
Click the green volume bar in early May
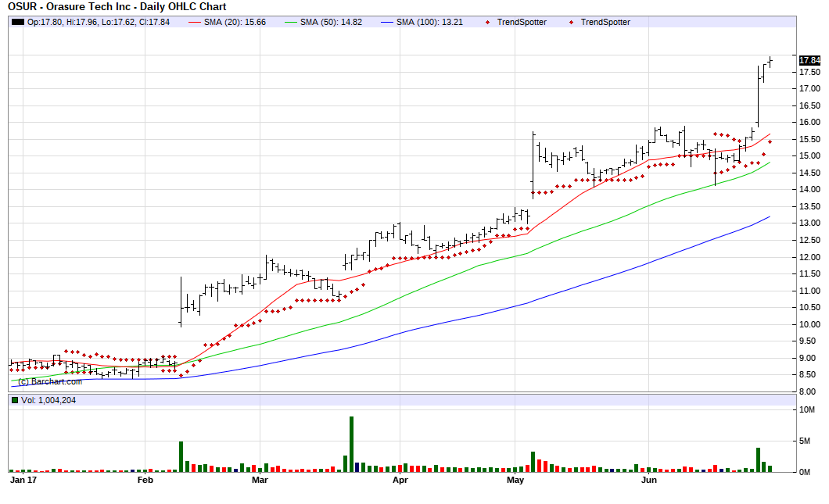pyautogui.click(x=533, y=462)
